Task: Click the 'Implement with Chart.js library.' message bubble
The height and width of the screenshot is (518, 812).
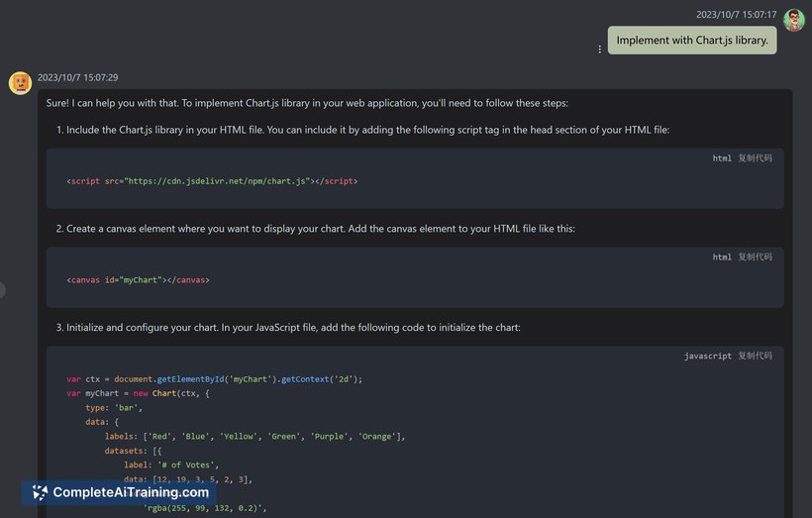Action: pos(692,41)
